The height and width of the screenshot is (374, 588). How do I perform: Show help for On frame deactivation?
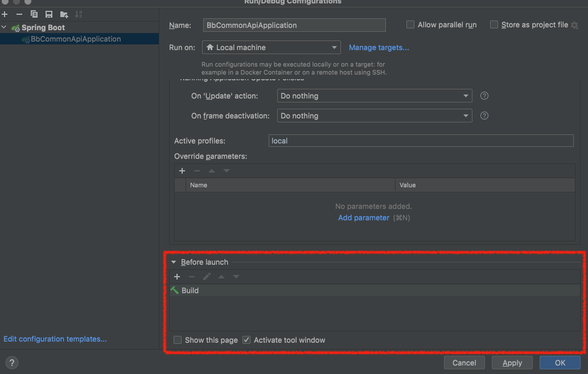[484, 116]
